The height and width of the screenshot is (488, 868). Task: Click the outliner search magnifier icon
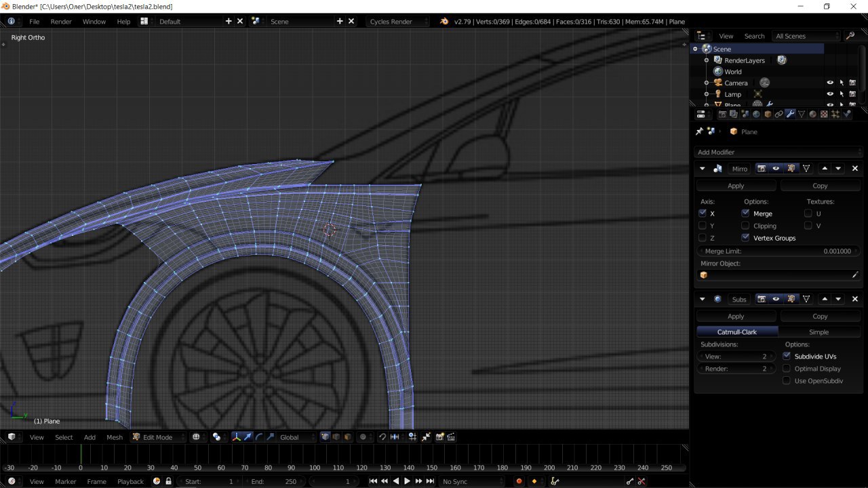pos(850,36)
